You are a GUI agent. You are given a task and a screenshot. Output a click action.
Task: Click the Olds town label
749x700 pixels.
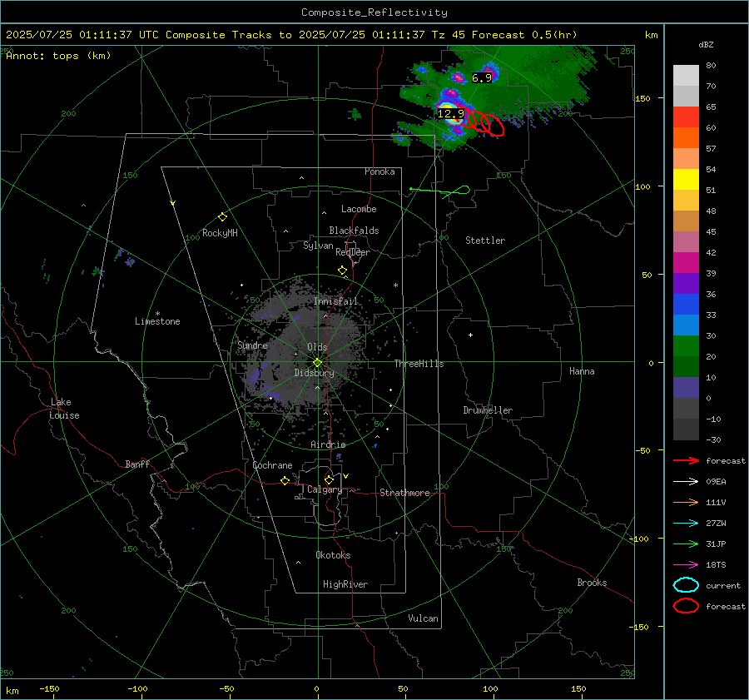point(317,347)
